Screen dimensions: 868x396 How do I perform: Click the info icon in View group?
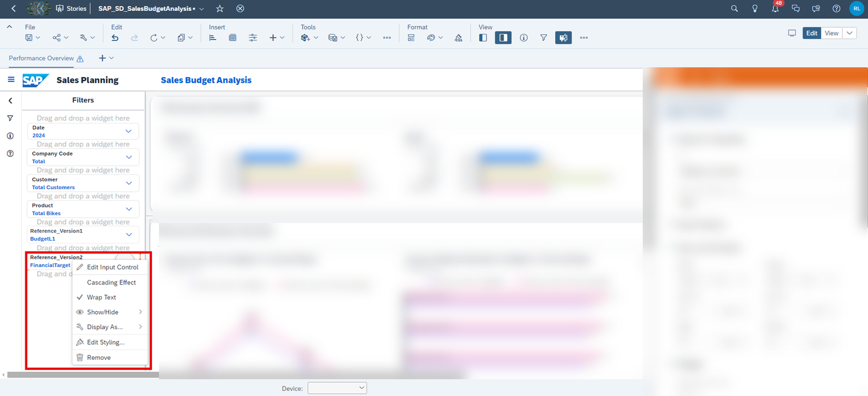pyautogui.click(x=524, y=37)
